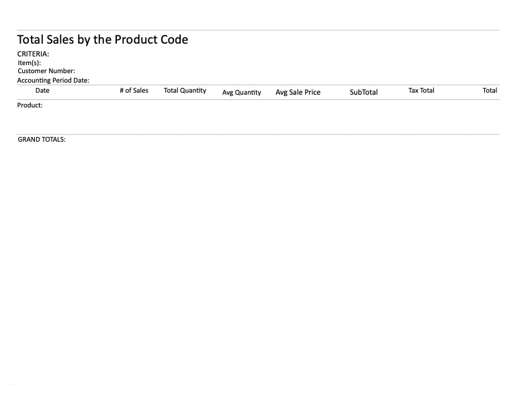Click the blank space right of Accounting Period Date:
Image resolution: width=532 pixels, height=411 pixels.
(188, 81)
